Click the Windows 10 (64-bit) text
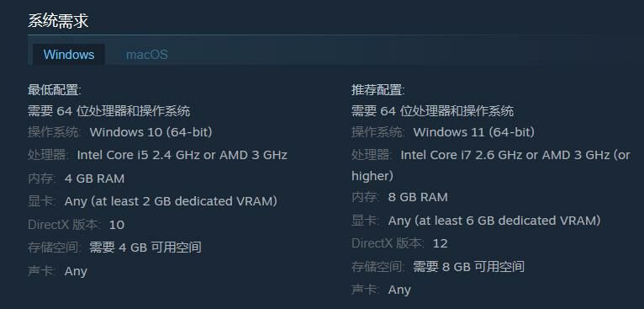 151,132
